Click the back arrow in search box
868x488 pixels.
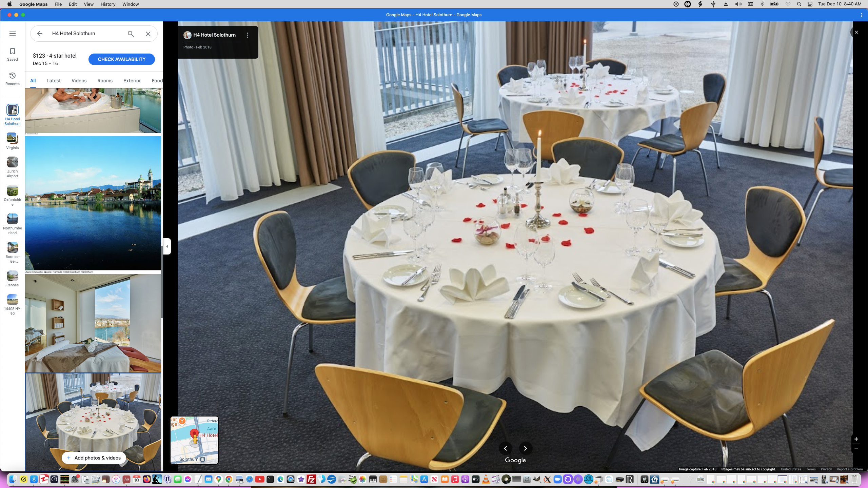coord(40,34)
